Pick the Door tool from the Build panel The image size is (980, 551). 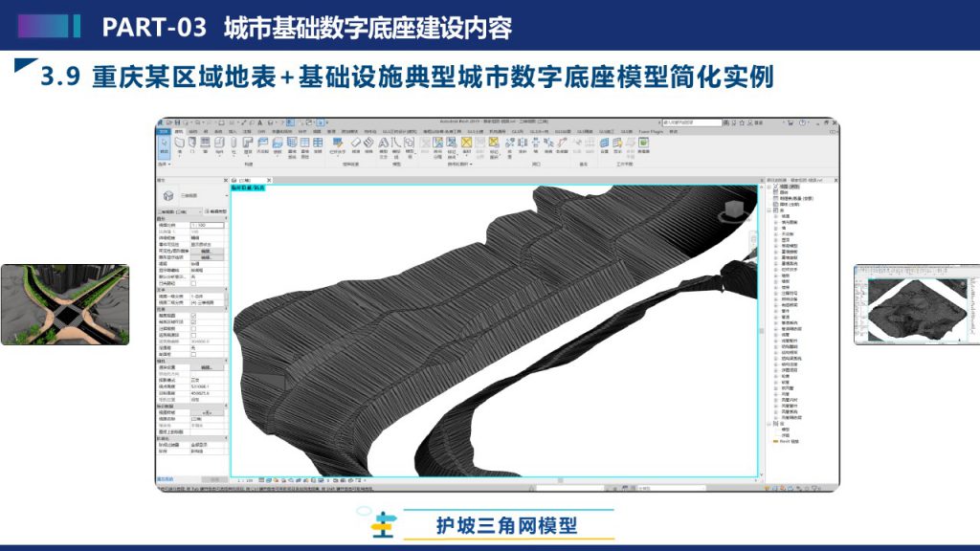[191, 143]
